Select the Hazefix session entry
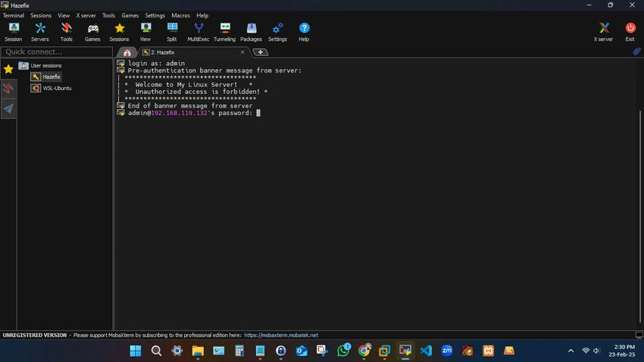644x362 pixels. [46, 76]
